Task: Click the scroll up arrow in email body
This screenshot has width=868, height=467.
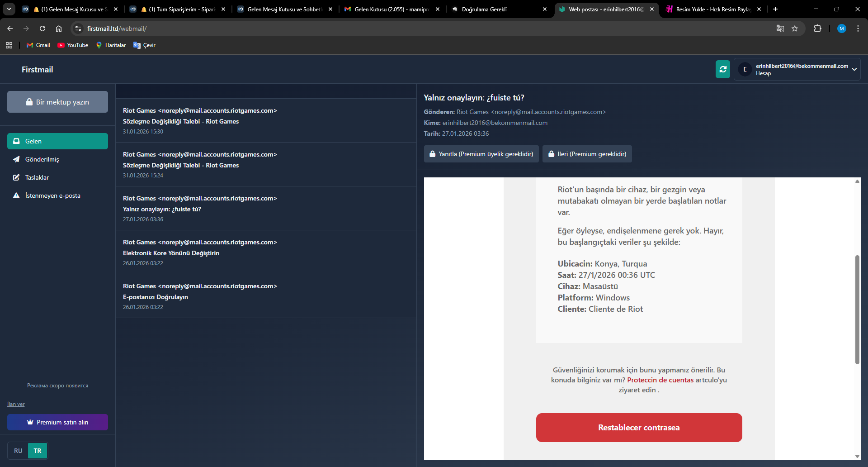Action: tap(857, 181)
